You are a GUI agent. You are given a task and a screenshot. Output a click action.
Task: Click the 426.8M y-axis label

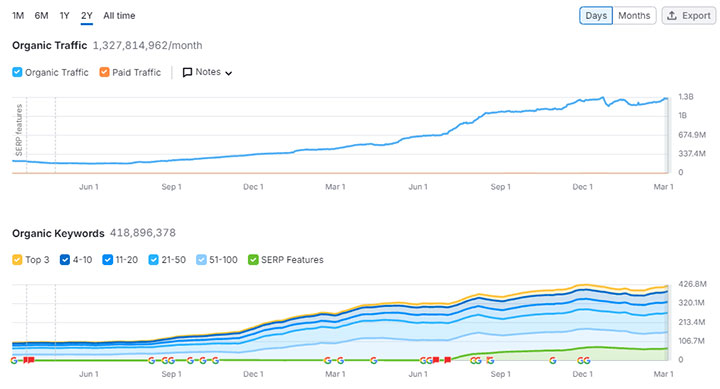(x=692, y=284)
